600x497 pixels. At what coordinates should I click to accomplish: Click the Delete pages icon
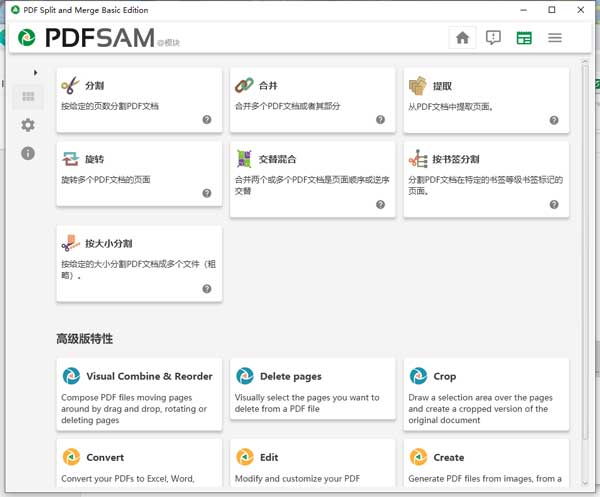click(245, 376)
